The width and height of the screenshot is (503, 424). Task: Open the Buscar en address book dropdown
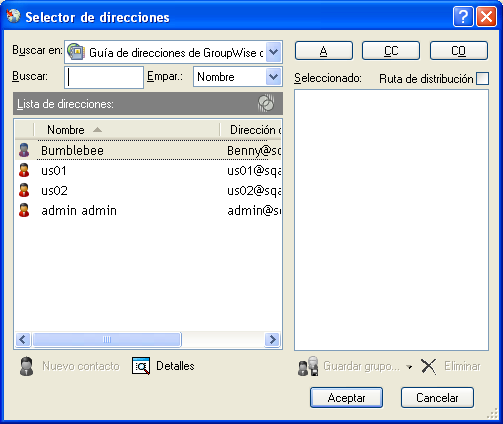[x=274, y=52]
